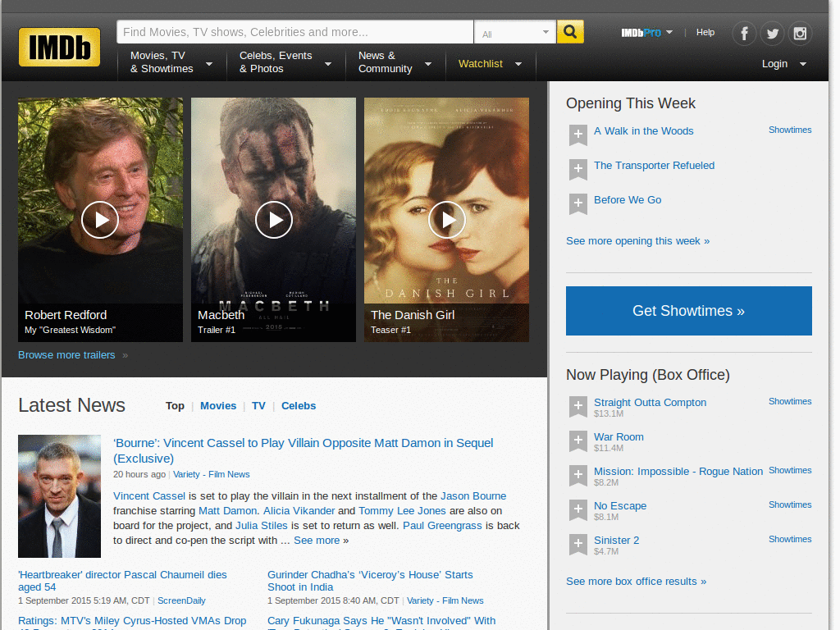This screenshot has width=840, height=630.
Task: Open Matt Damon link in article
Action: [x=228, y=511]
